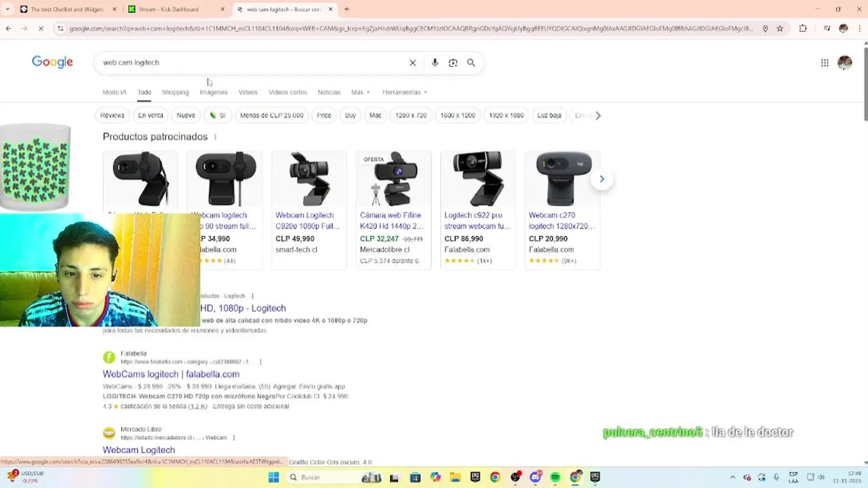The image size is (868, 488).
Task: Open the WebCams logitech | falabella.com result
Action: click(x=171, y=374)
